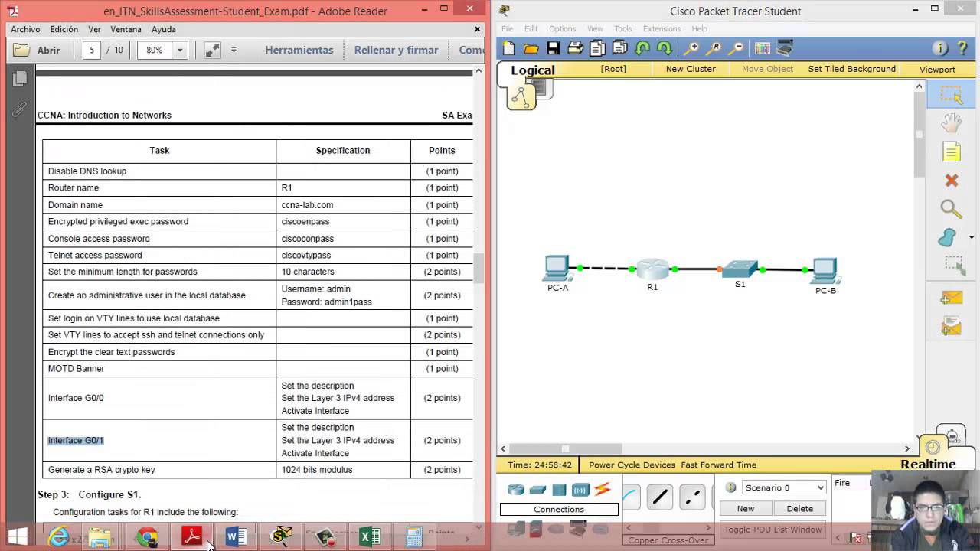This screenshot has width=980, height=551.
Task: Open the Options menu in Packet Tracer
Action: (x=562, y=28)
